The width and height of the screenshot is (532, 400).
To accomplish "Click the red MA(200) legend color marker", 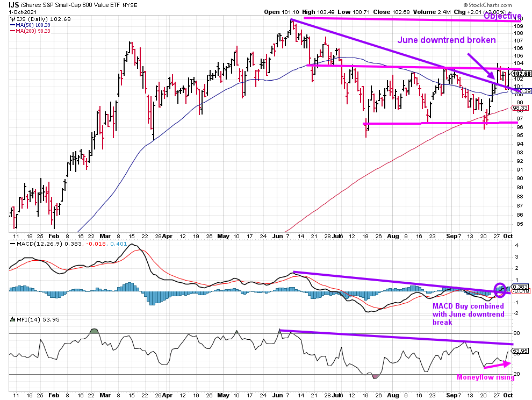I will (x=12, y=31).
